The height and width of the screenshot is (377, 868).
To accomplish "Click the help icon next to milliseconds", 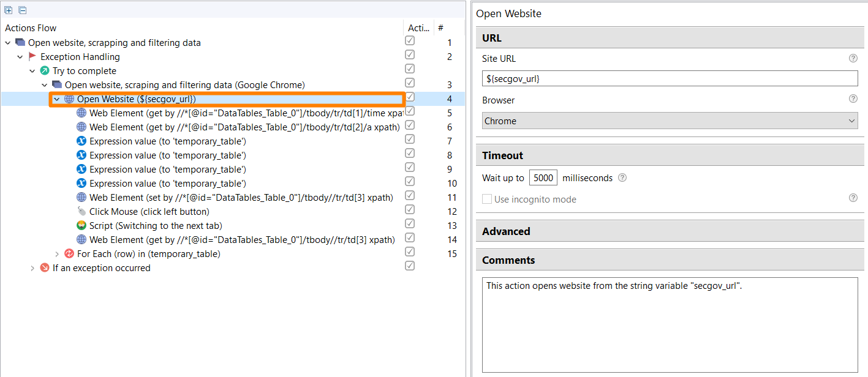I will click(x=622, y=178).
